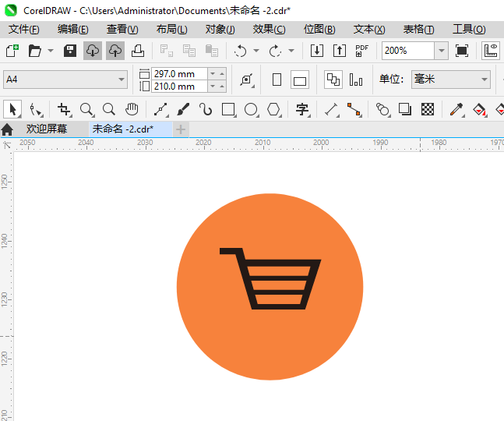Add a new document tab plus button

[x=181, y=129]
